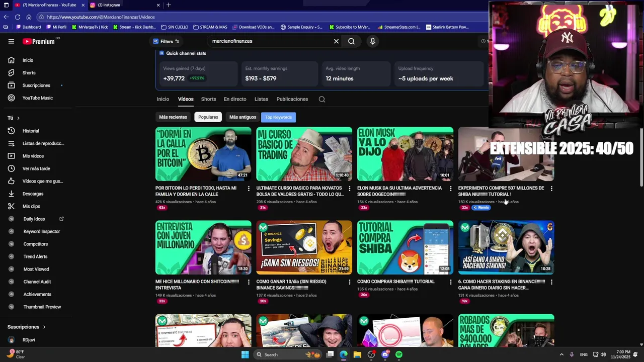Go back with browser back arrow
This screenshot has width=644, height=362.
(6, 17)
